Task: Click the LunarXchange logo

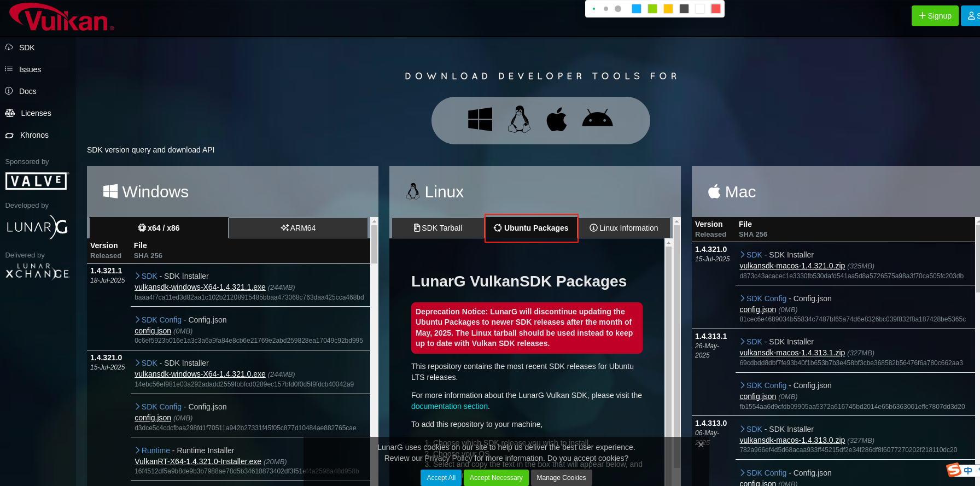Action: click(37, 272)
